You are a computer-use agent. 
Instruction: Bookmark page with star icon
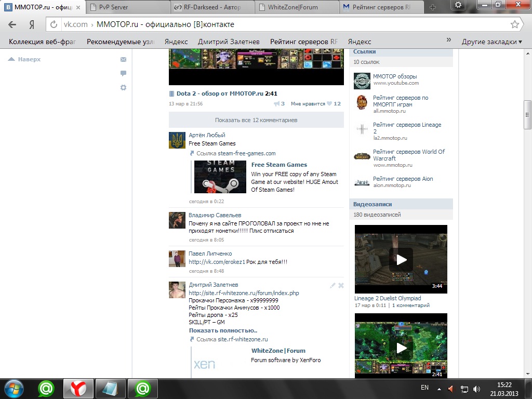(515, 24)
